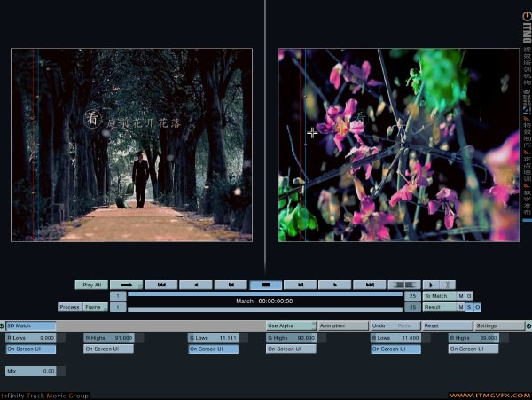The image size is (532, 400).
Task: Toggle On Screen UI under R Lows
Action: click(x=30, y=349)
